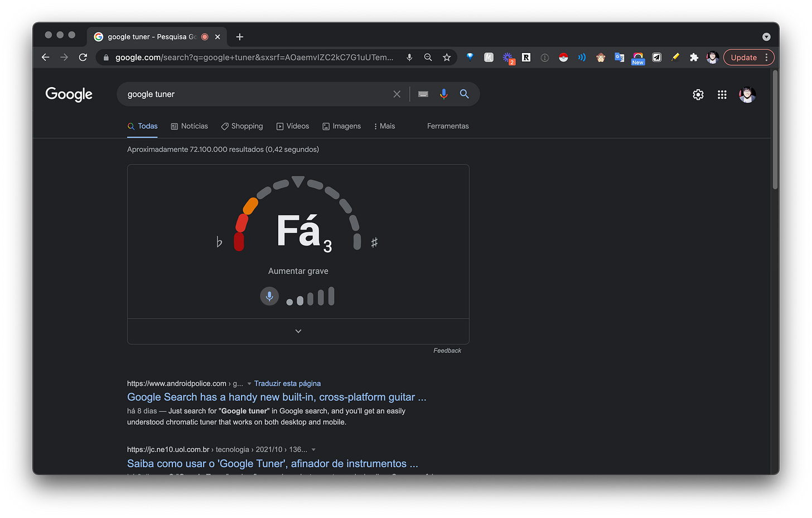Viewport: 812px width, 518px height.
Task: Open the Google account avatar
Action: coord(747,95)
